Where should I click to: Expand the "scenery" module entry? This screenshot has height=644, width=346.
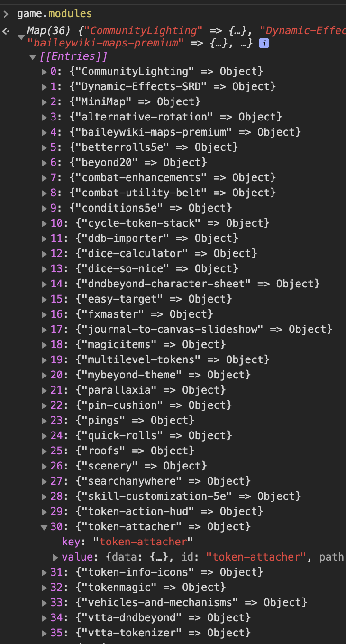[44, 466]
